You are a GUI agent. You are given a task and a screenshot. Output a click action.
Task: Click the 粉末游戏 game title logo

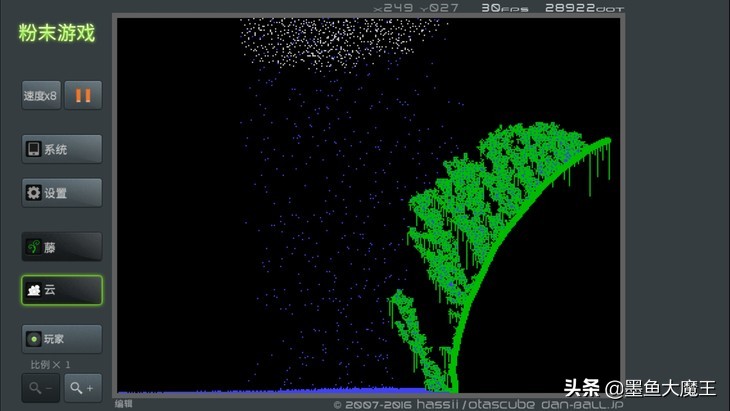tap(57, 33)
